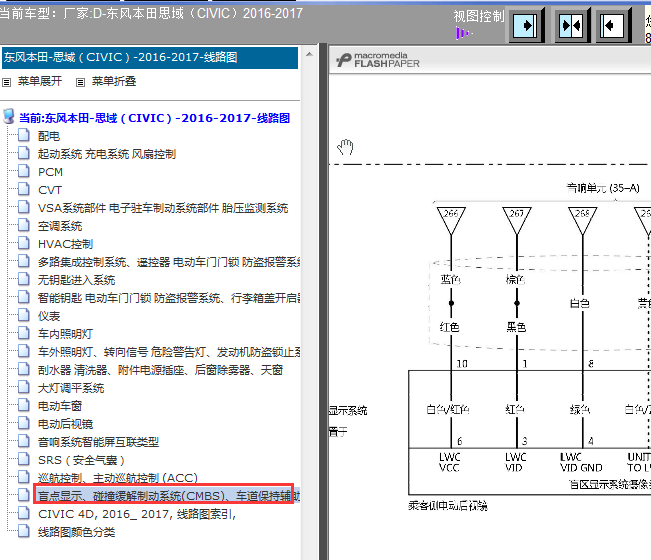Click the document icon beside 电动车窗
Screen dimensions: 651x560
click(24, 405)
